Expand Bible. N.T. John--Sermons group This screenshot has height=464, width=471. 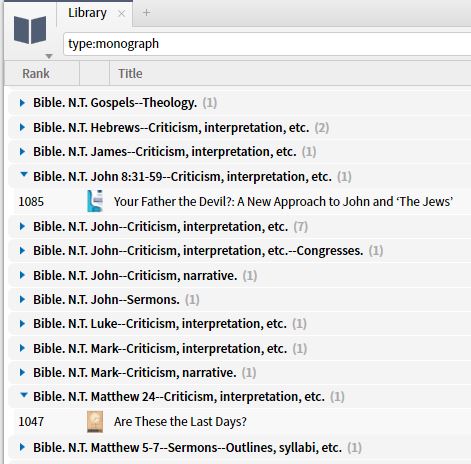22,299
